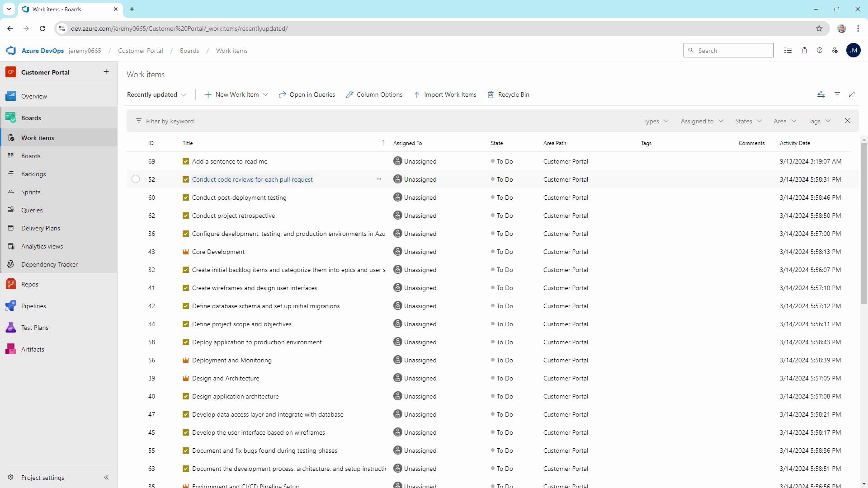Open 'Conduct code reviews for each pull request'
The height and width of the screenshot is (488, 868).
(x=252, y=179)
